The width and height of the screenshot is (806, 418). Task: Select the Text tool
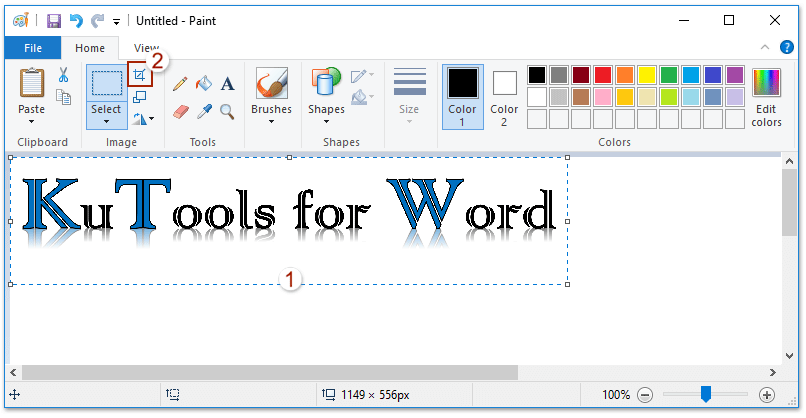pos(228,83)
